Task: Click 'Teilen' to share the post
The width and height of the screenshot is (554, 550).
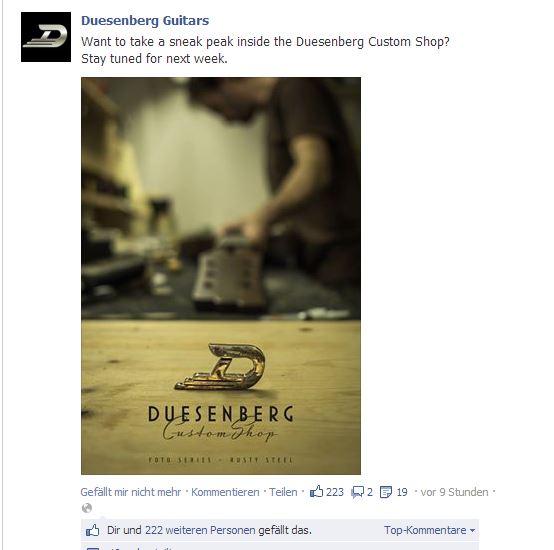Action: pyautogui.click(x=283, y=492)
